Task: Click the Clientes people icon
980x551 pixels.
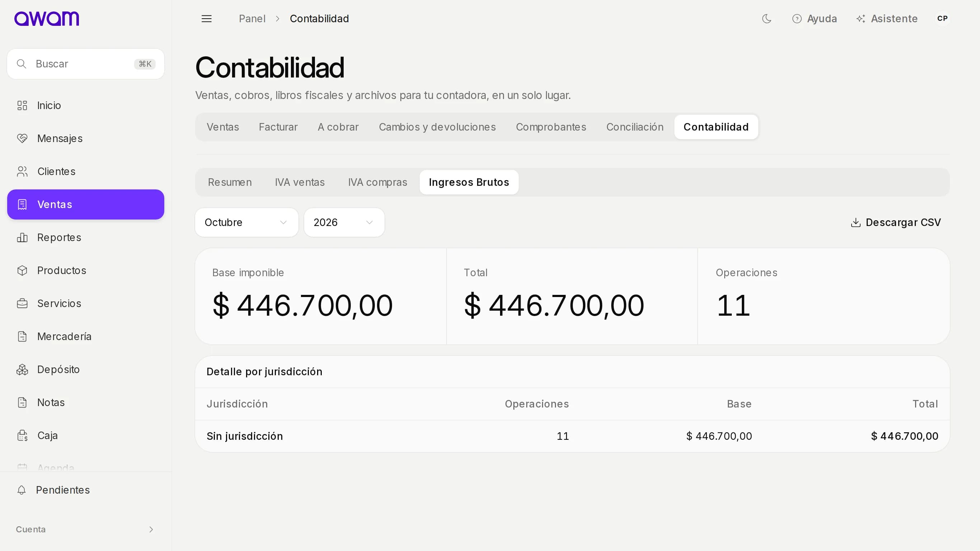Action: pos(22,171)
